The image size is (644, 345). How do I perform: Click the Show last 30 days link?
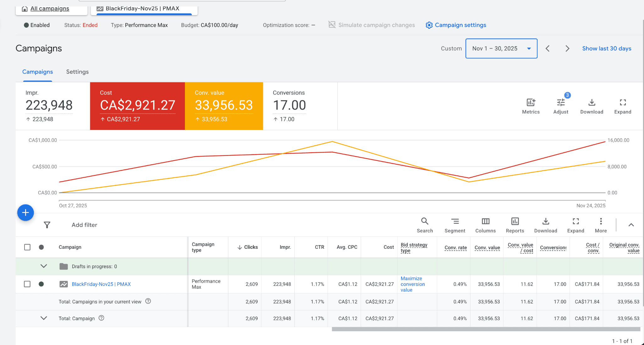click(x=606, y=48)
